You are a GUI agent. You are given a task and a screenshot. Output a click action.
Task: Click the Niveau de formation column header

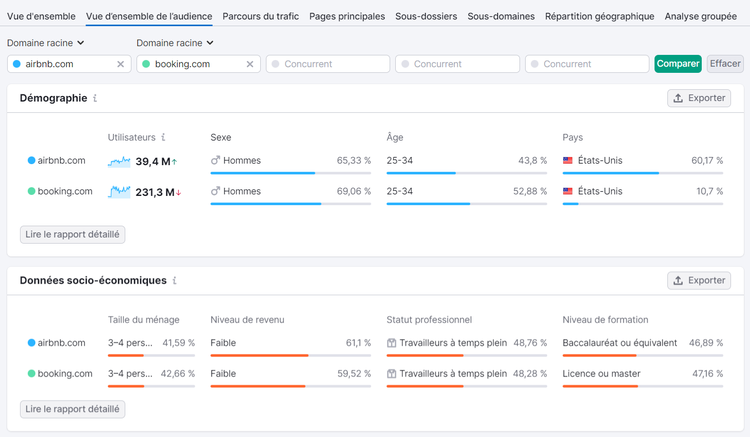click(605, 320)
